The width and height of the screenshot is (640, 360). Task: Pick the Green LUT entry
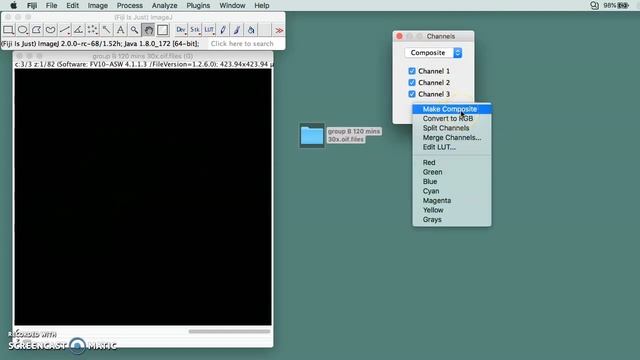click(x=452, y=172)
